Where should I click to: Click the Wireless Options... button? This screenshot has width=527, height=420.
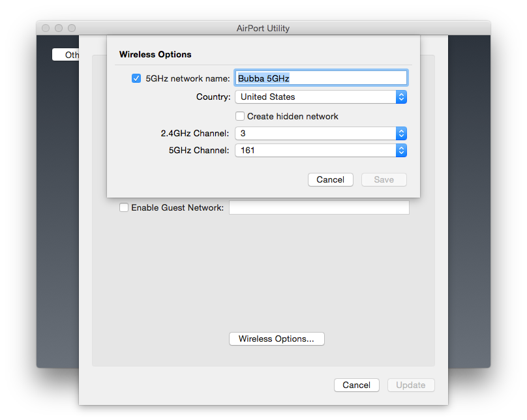coord(277,338)
